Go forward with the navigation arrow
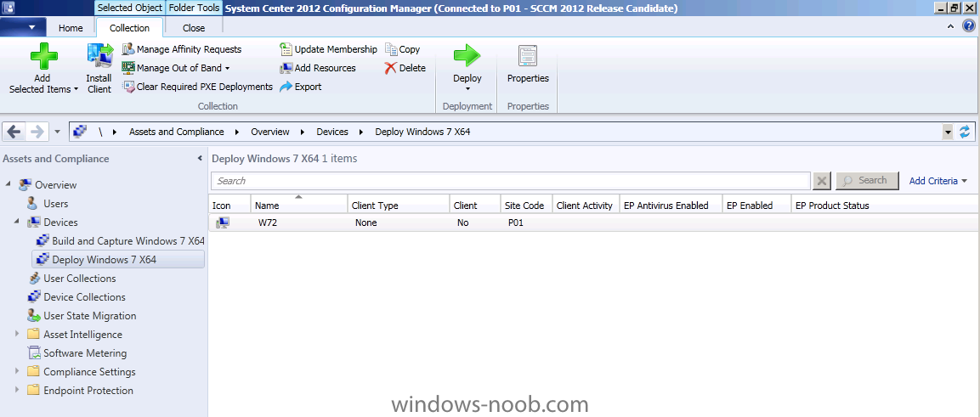 (37, 132)
